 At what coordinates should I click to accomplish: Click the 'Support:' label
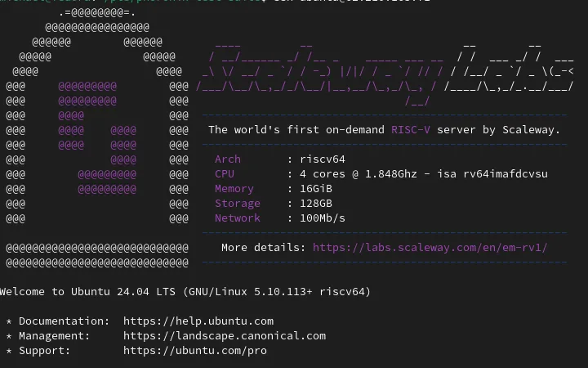(x=45, y=351)
